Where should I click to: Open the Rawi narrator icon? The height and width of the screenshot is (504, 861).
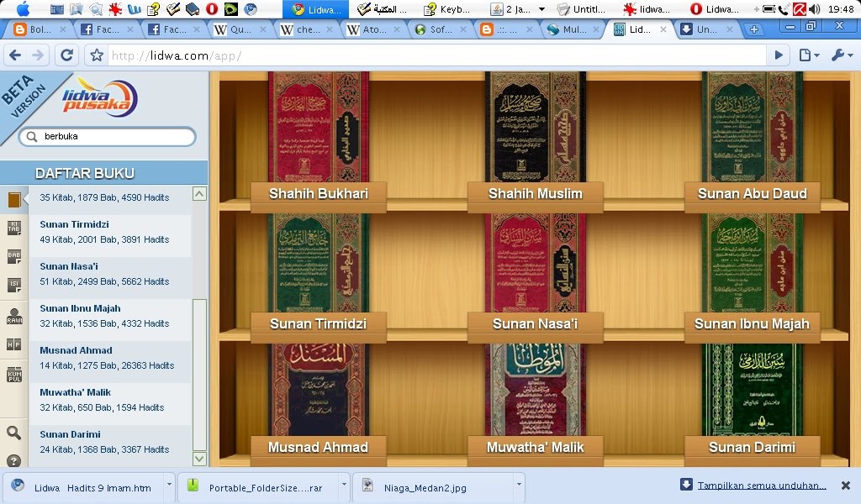point(14,316)
